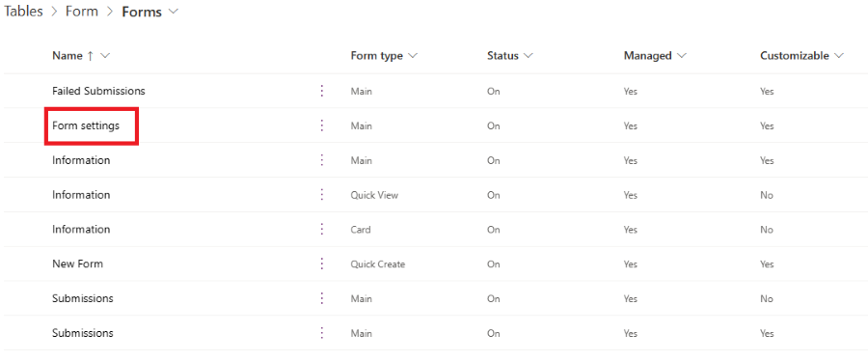Go to Form in the breadcrumb
The height and width of the screenshot is (361, 868).
pyautogui.click(x=81, y=12)
